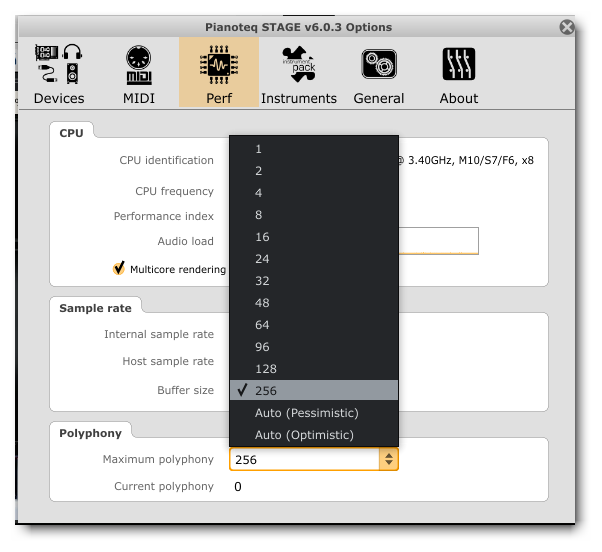Click the CPU frequency label
The height and width of the screenshot is (552, 602).
tap(174, 191)
